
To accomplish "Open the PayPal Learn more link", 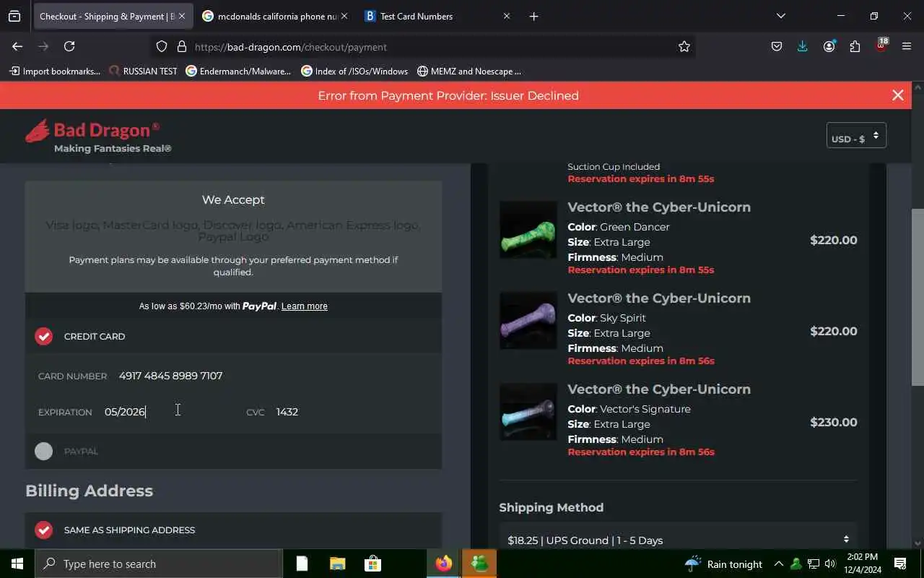I will 304,306.
